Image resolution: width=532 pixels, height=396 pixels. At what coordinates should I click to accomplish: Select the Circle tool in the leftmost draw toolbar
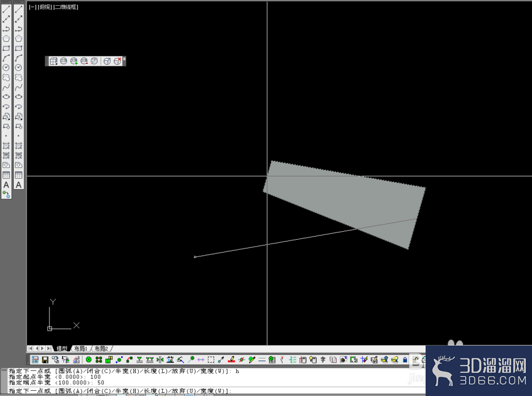pos(6,68)
